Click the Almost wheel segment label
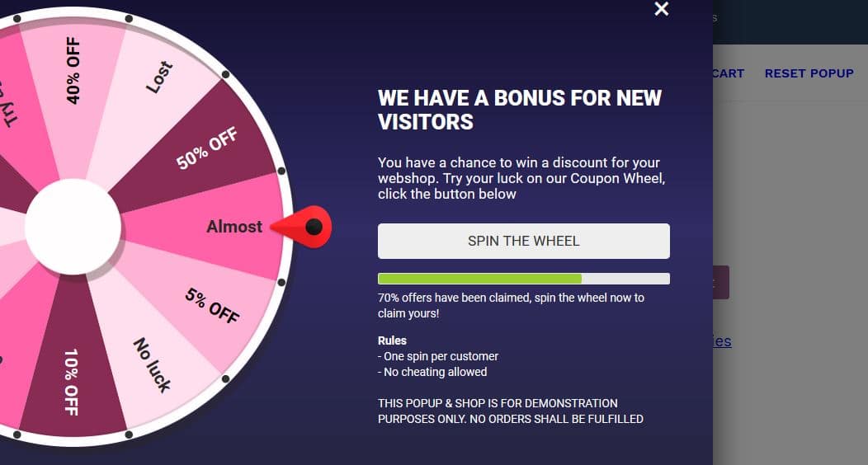 pyautogui.click(x=234, y=227)
